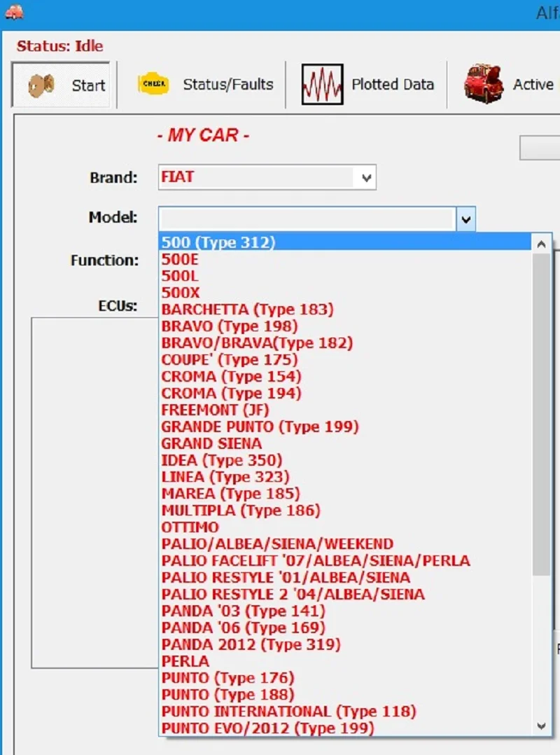The image size is (560, 755).
Task: Choose IDEA (Type 350)
Action: point(344,460)
